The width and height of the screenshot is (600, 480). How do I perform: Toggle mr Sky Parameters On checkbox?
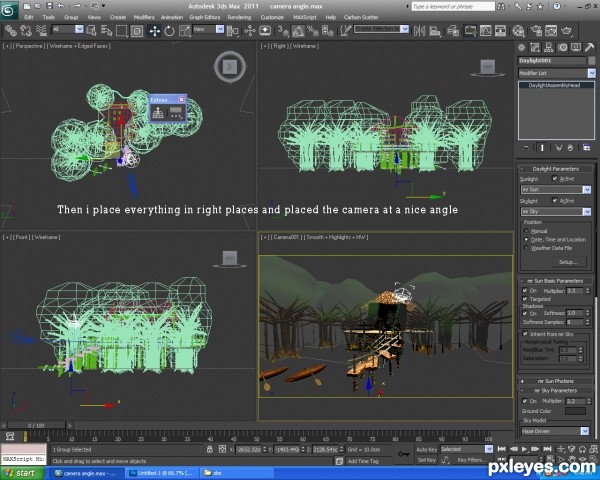[525, 401]
